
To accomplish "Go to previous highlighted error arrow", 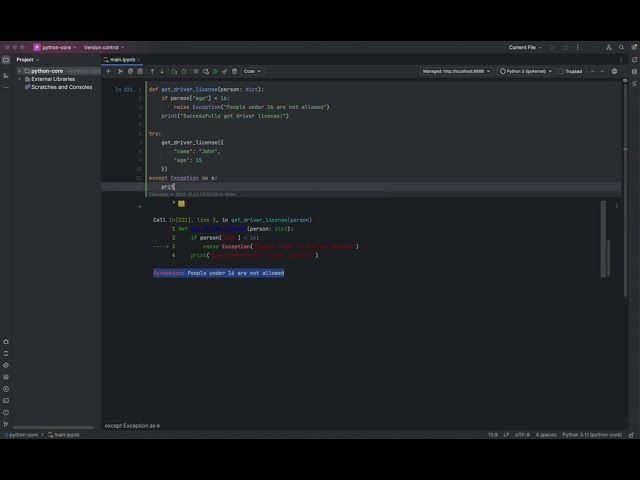I will pos(592,71).
